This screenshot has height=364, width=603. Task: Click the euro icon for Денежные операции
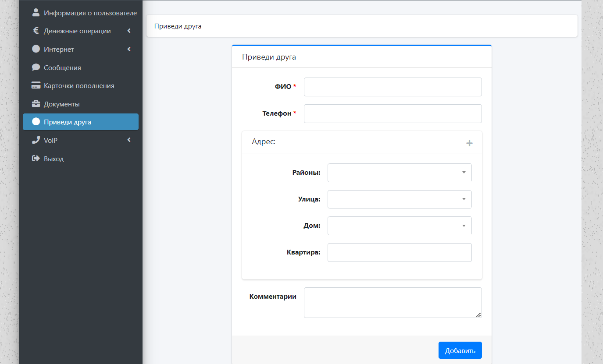pos(36,31)
